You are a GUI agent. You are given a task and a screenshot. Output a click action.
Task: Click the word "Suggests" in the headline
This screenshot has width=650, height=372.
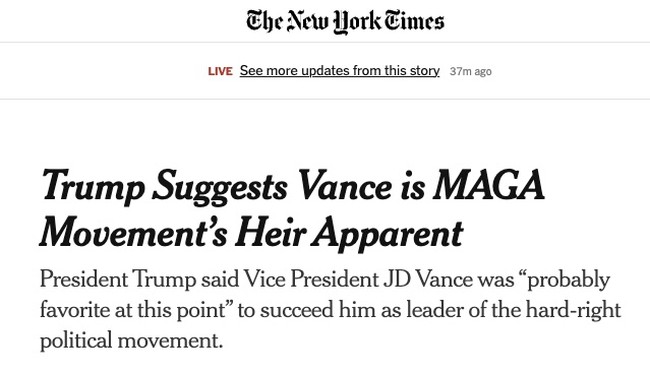[x=220, y=187]
